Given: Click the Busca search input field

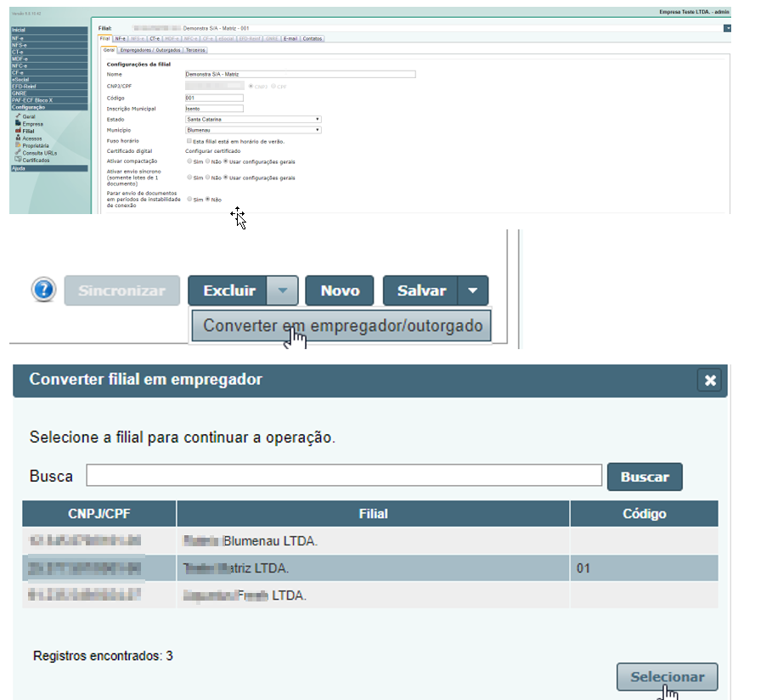Looking at the screenshot, I should coord(344,476).
